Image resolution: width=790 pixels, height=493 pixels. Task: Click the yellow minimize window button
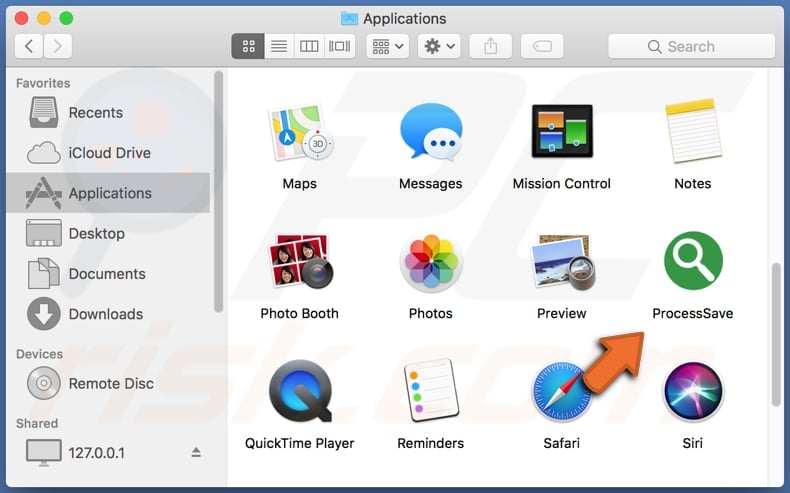pos(44,19)
